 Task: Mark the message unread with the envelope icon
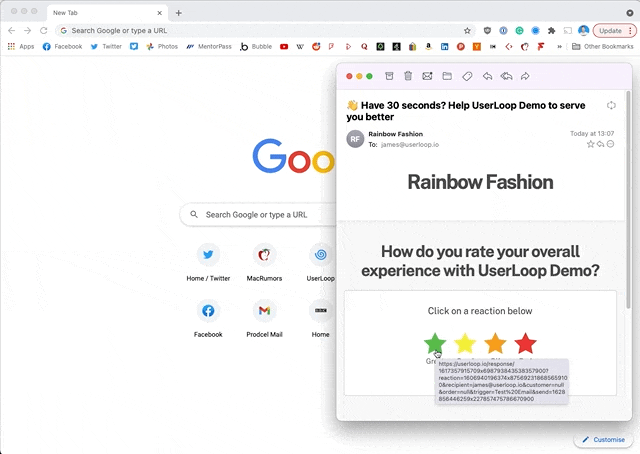(427, 76)
